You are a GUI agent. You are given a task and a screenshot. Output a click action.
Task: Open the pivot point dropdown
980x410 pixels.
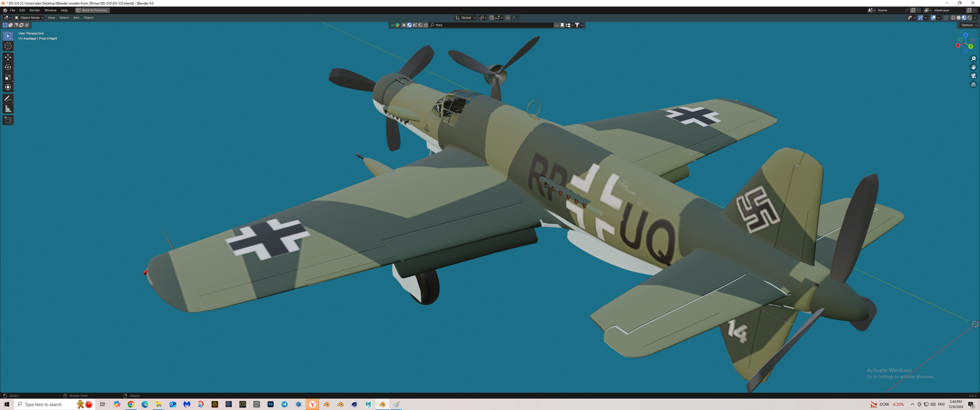pos(483,17)
